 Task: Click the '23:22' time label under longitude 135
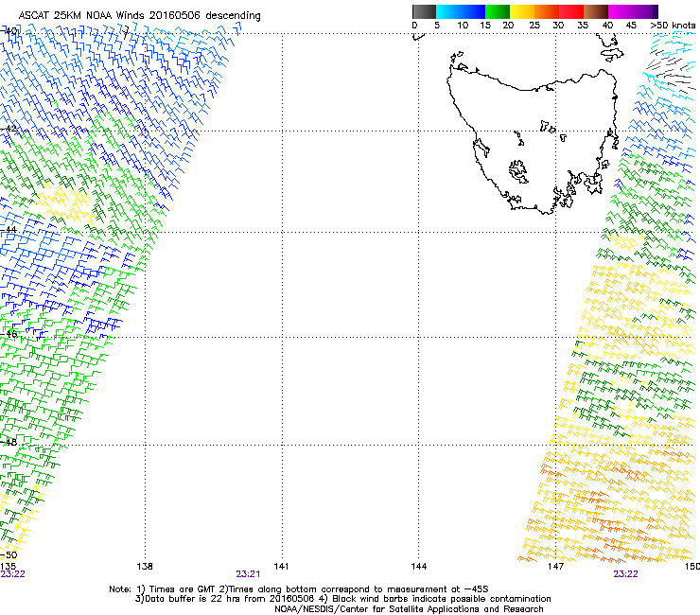tap(12, 574)
